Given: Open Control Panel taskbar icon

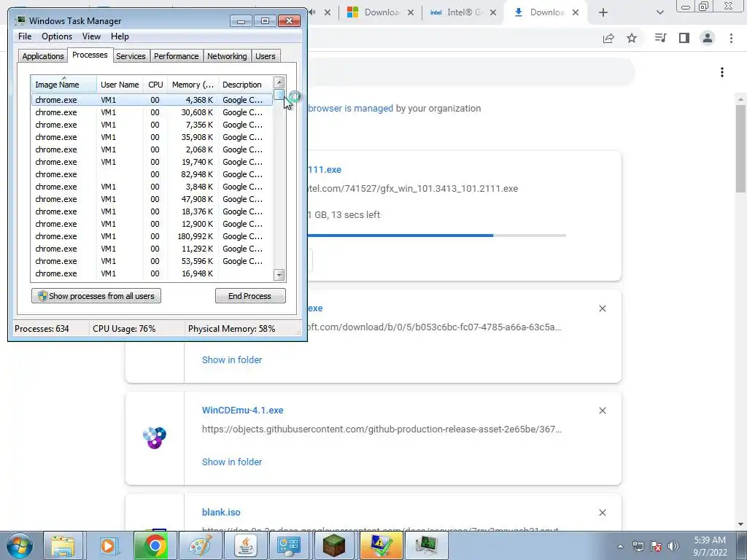Looking at the screenshot, I should click(290, 545).
